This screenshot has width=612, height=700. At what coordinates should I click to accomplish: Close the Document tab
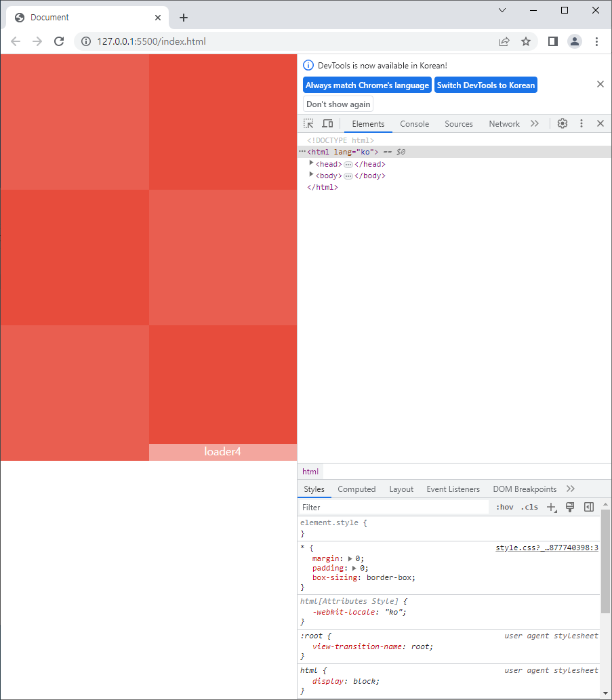pos(158,18)
